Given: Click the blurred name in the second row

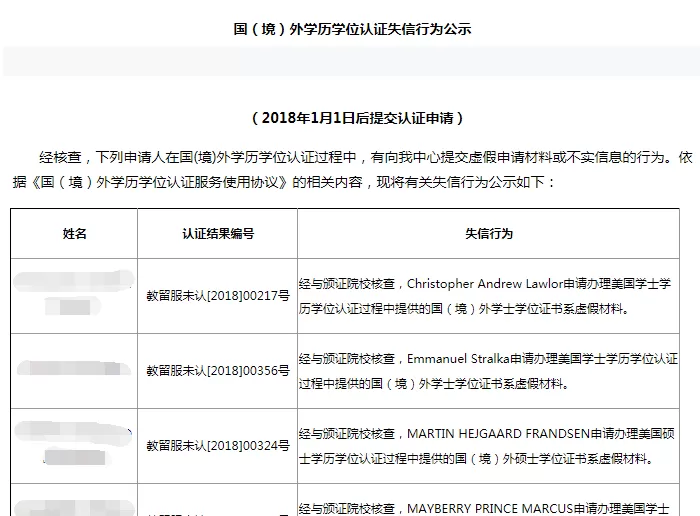Looking at the screenshot, I should point(74,368).
